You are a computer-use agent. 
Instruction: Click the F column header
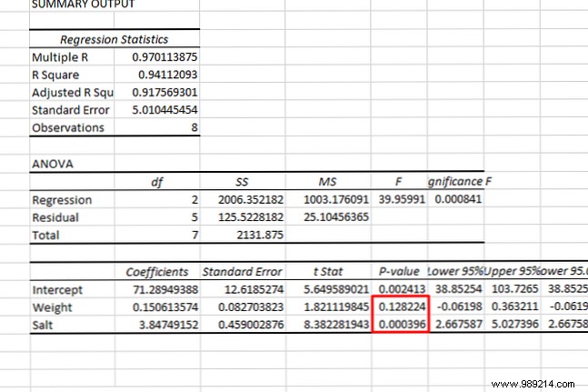pos(399,182)
